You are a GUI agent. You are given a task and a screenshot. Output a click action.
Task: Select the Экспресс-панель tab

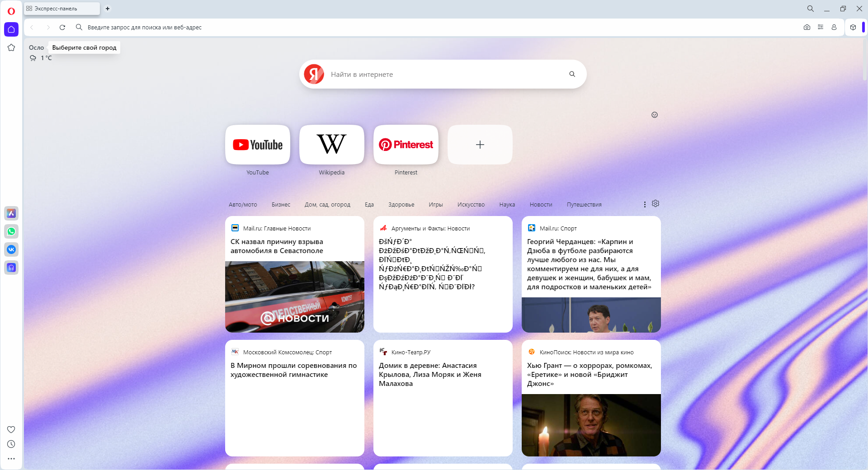62,9
